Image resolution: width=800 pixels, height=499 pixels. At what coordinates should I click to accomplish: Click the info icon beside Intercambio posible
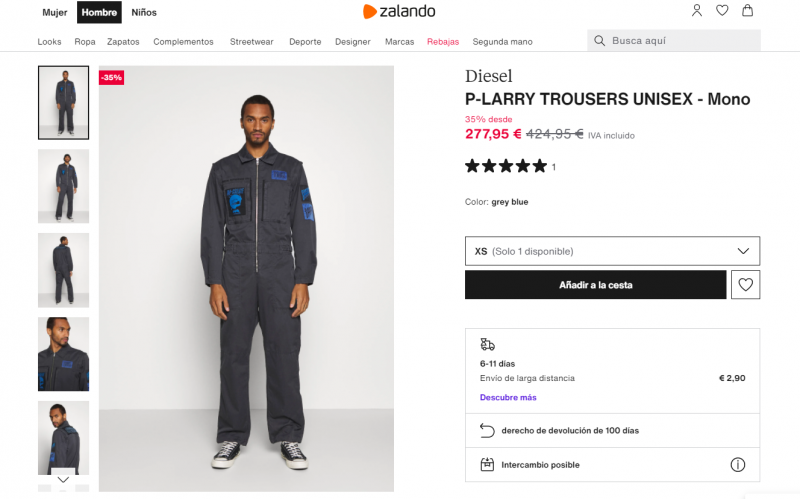pyautogui.click(x=738, y=464)
